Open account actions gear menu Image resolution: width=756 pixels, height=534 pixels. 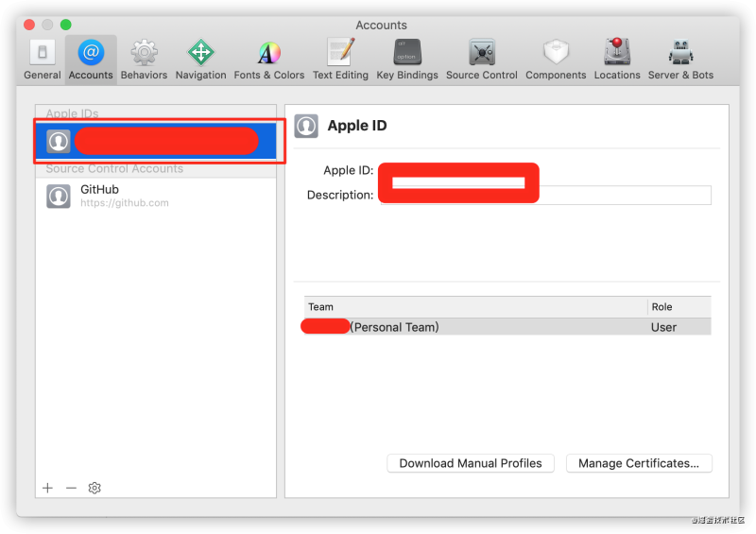click(x=94, y=488)
